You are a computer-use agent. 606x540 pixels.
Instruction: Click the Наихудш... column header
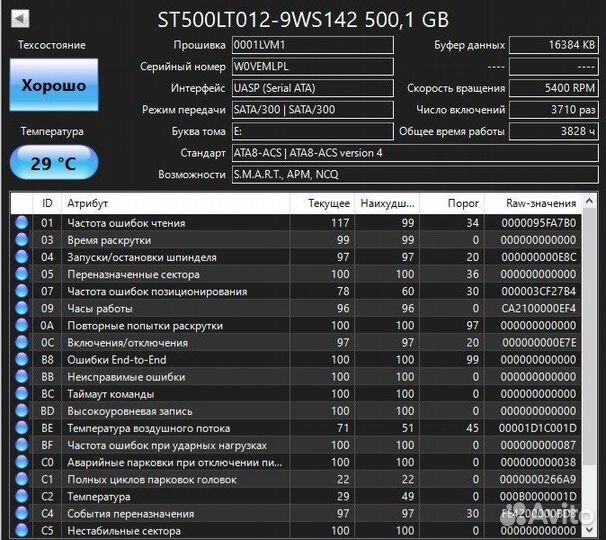[x=387, y=203]
